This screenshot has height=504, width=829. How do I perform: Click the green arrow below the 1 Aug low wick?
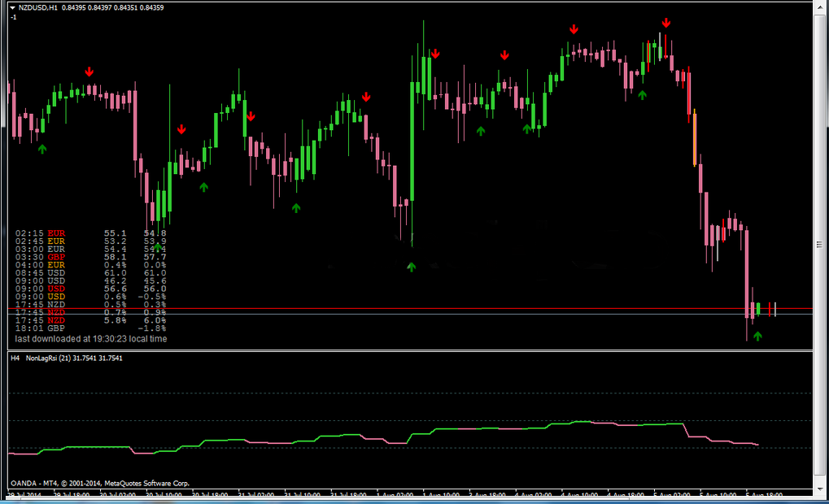click(412, 267)
